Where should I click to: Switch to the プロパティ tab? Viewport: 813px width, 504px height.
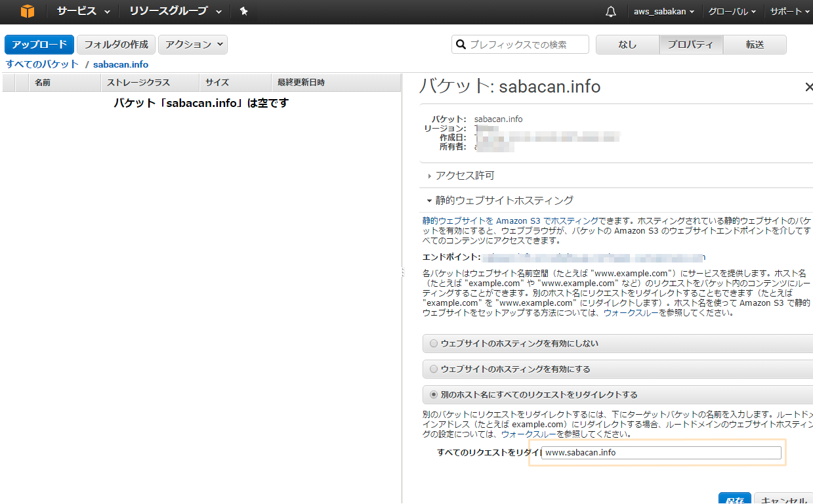click(x=691, y=45)
